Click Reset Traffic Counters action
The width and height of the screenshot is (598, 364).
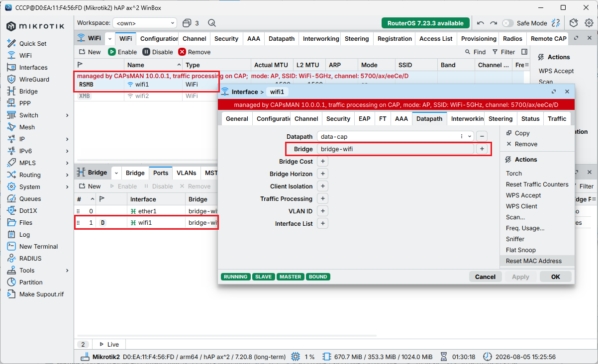[x=537, y=184]
